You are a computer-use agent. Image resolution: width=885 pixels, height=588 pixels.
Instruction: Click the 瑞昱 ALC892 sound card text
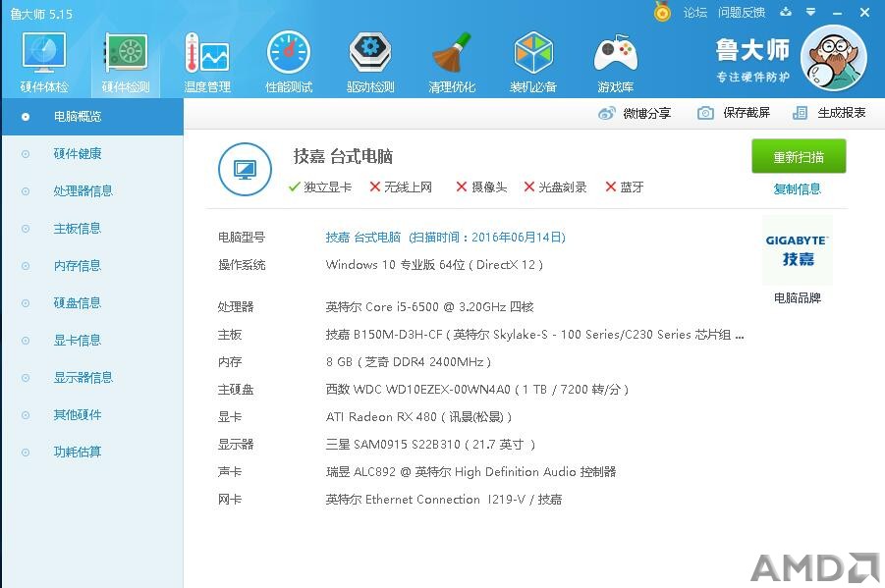click(470, 472)
